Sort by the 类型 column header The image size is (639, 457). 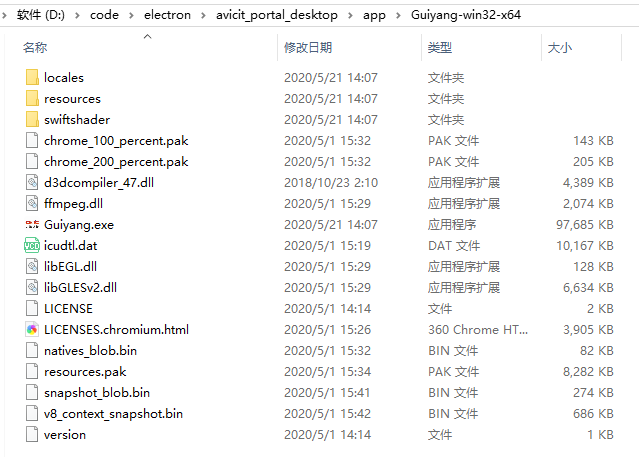440,47
